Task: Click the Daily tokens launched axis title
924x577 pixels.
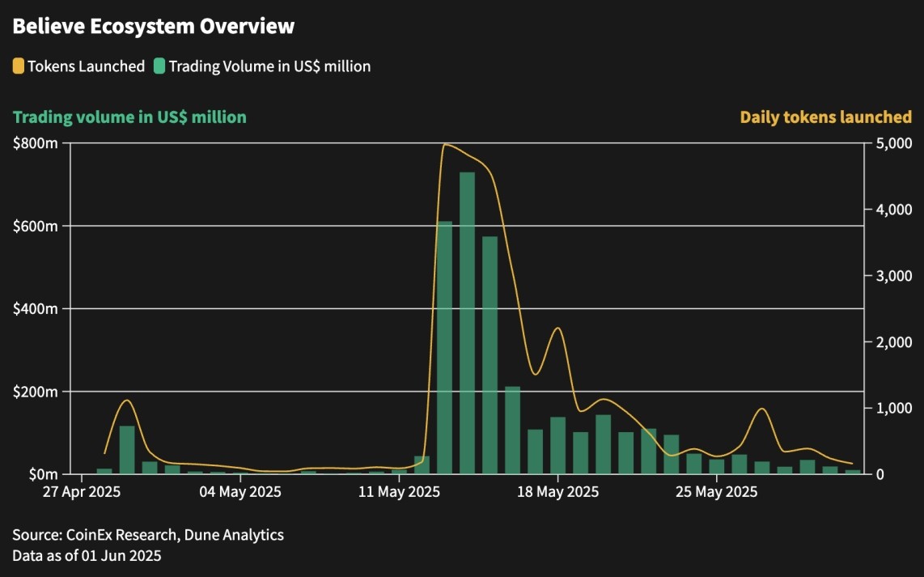Action: (826, 117)
